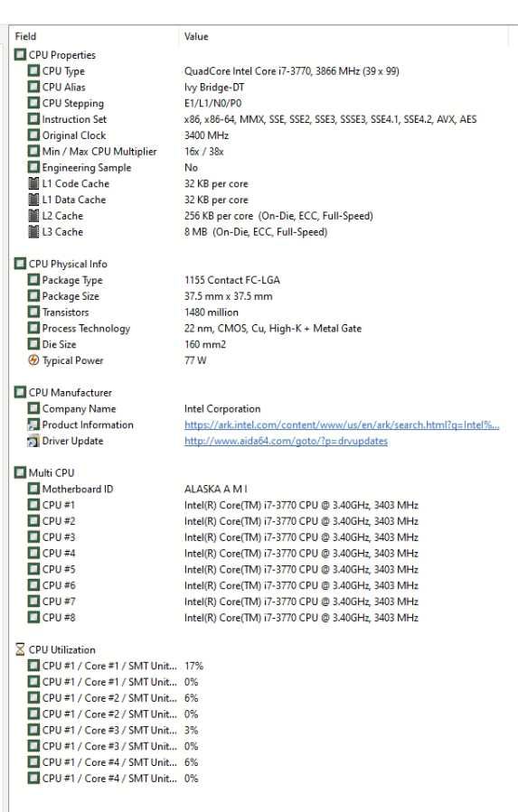Select the instruction set value starting with x86
The height and width of the screenshot is (812, 518).
coord(330,119)
